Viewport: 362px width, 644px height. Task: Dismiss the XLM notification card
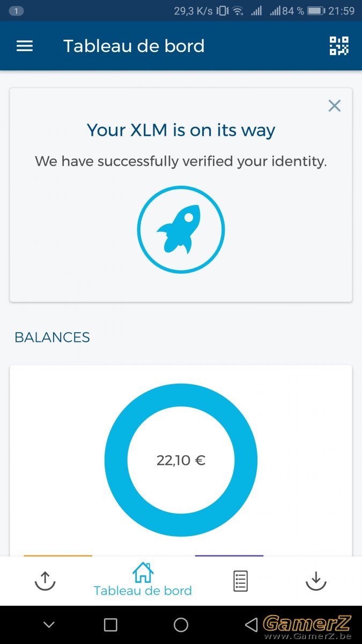(x=335, y=106)
